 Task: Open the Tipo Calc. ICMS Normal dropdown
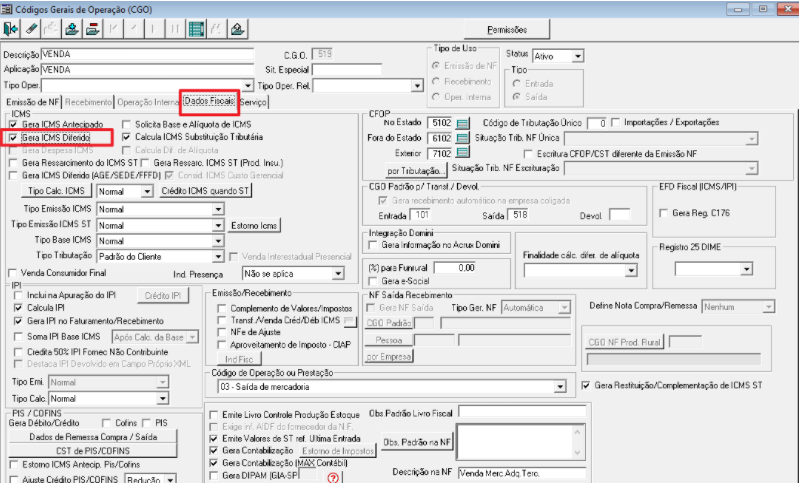(x=147, y=192)
